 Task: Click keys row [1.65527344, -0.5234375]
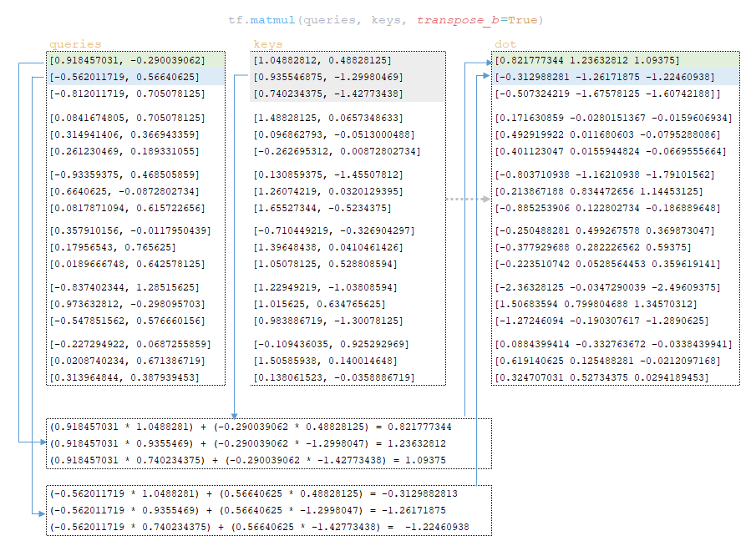point(322,208)
